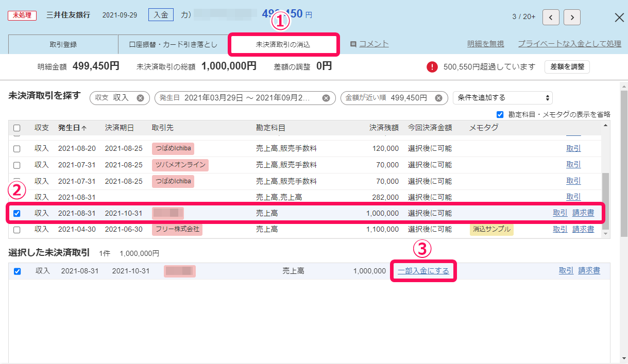Click the 282,000 balance cell
628x364 pixels.
coord(384,197)
